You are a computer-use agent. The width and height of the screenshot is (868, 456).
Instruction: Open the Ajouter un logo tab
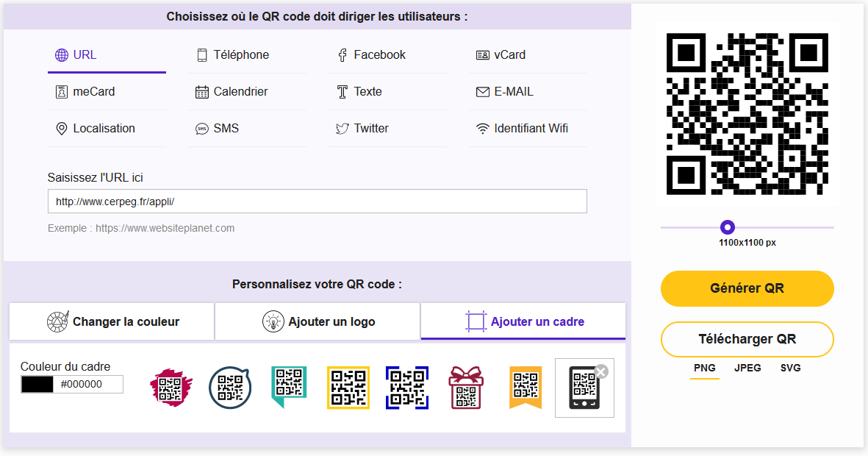tap(318, 321)
